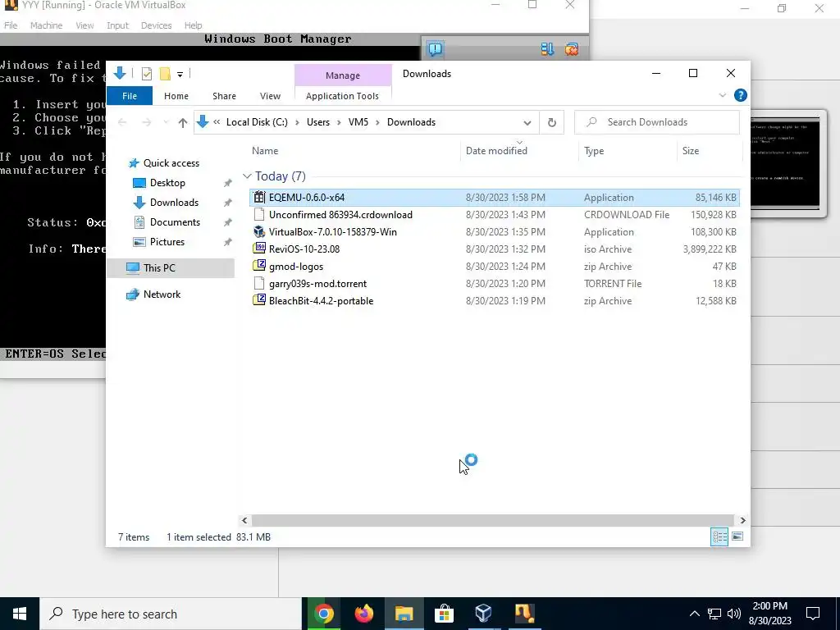The width and height of the screenshot is (840, 630).
Task: Open Firefox from the taskbar
Action: point(363,614)
